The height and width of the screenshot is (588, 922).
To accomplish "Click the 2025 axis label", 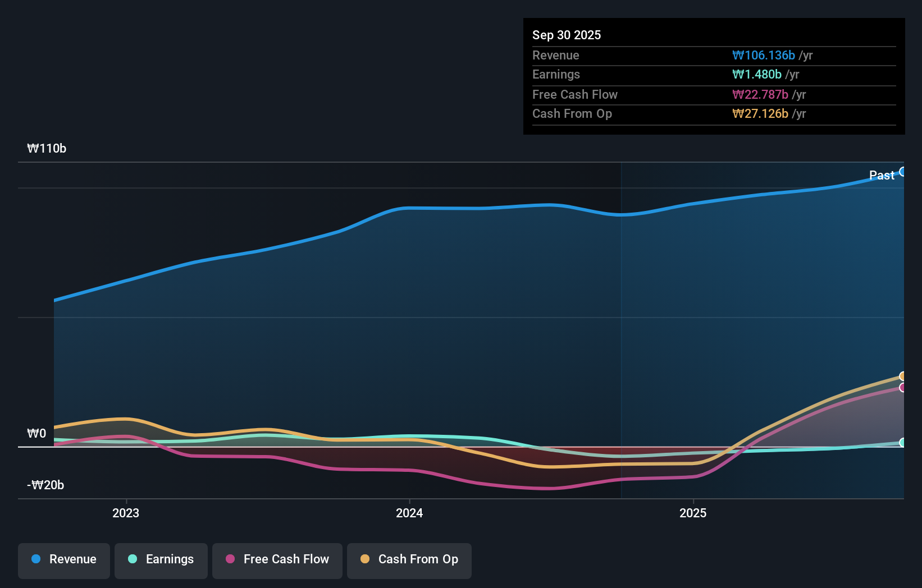I will 693,513.
